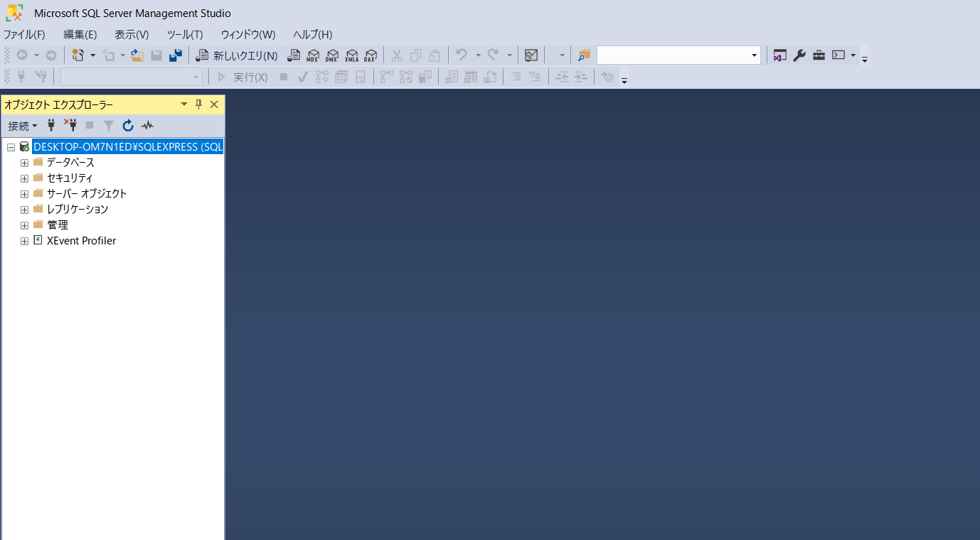Viewport: 980px width, 540px height.
Task: Toggle auto-hide pin on Object Explorer
Action: coord(199,104)
